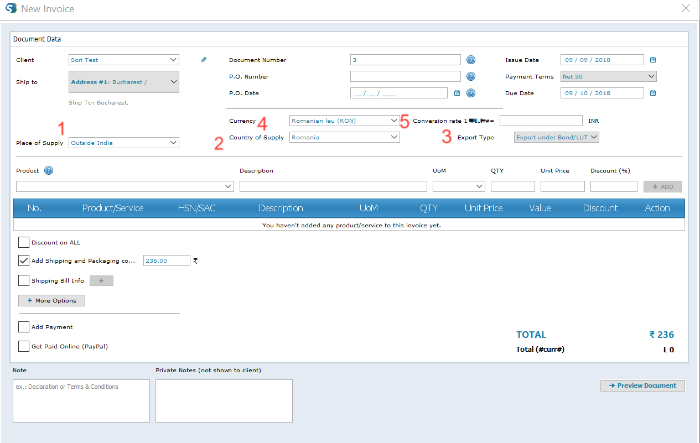700x443 pixels.
Task: Click the settings icon beside Document Number
Action: tap(470, 59)
